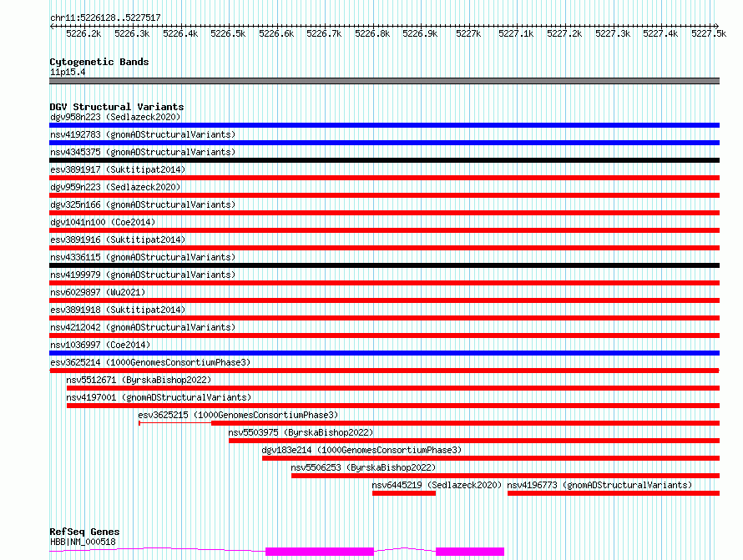Viewport: 743px width, 560px height.
Task: Click the blue bar under nsv4192783
Action: click(x=384, y=143)
